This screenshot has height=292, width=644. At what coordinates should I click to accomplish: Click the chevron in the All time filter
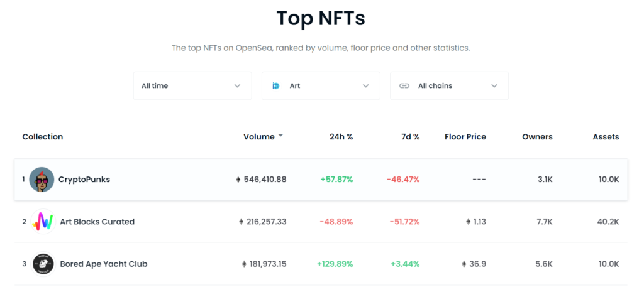pos(237,85)
